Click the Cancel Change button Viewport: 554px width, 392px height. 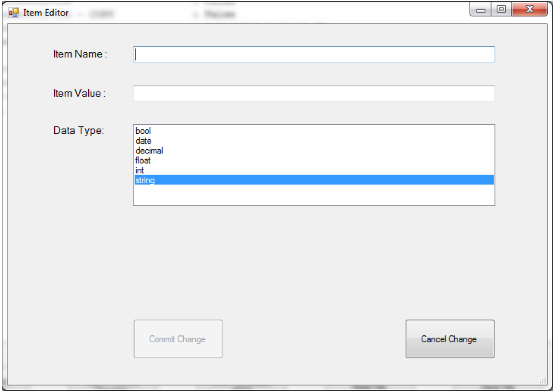(x=450, y=339)
